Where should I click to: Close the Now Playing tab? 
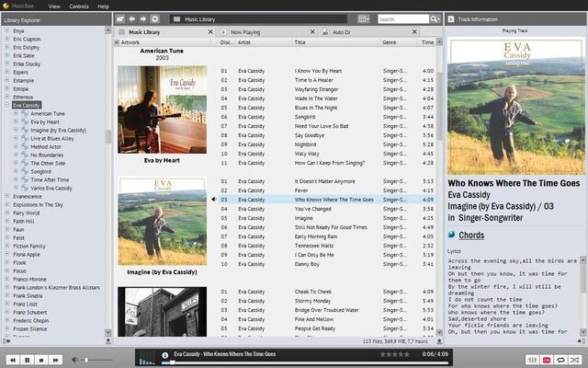pyautogui.click(x=312, y=32)
